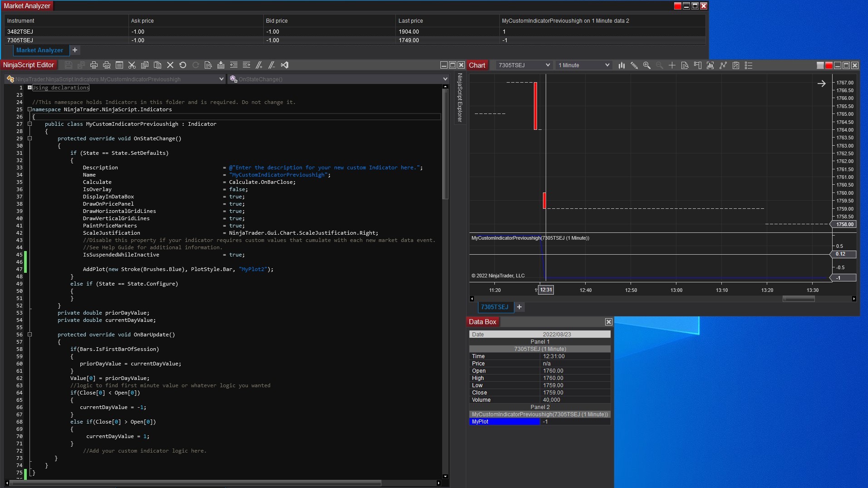Select the chart Drawing Tools pencil icon
The width and height of the screenshot is (868, 488).
[x=634, y=65]
